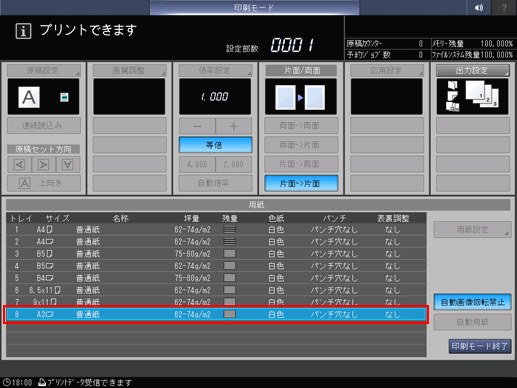
Task: Select tray 4 B5 paper row
Action: click(216, 266)
